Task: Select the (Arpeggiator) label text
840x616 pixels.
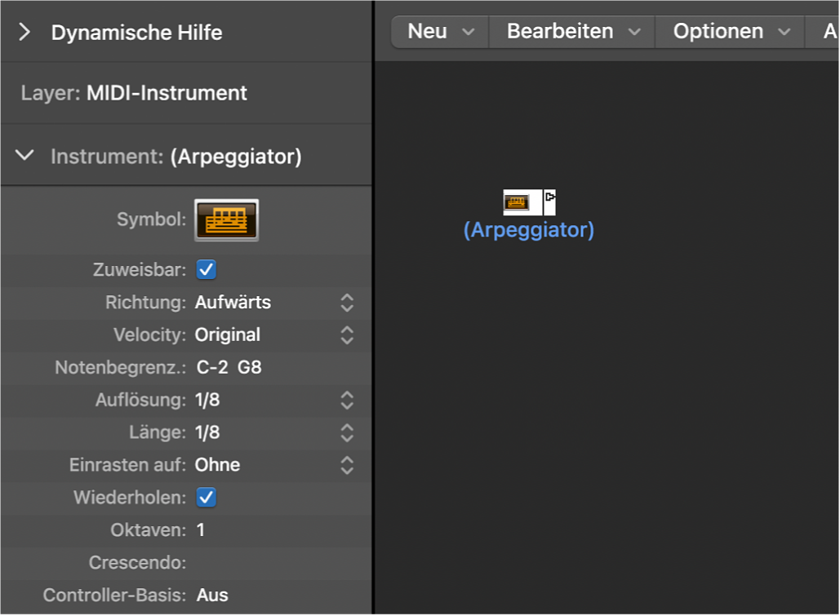Action: (x=529, y=231)
